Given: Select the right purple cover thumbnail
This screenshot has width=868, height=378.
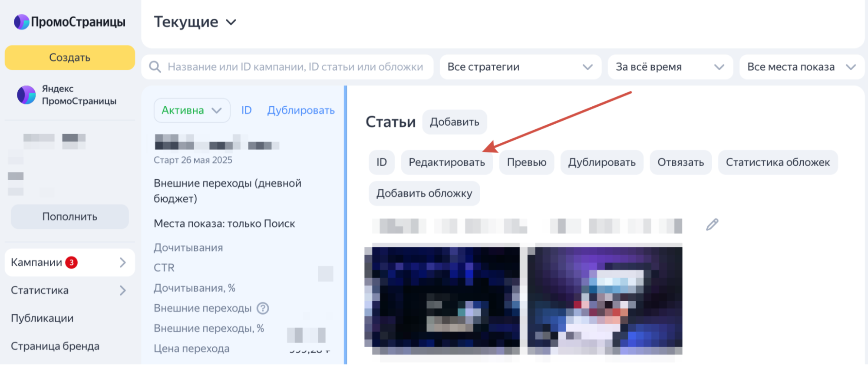Looking at the screenshot, I should coord(605,299).
